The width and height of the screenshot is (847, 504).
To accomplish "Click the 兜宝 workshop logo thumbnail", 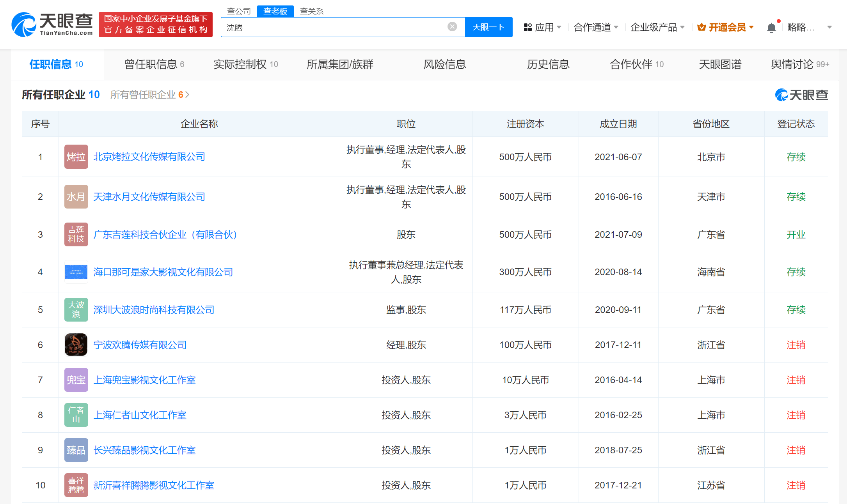I will click(76, 380).
